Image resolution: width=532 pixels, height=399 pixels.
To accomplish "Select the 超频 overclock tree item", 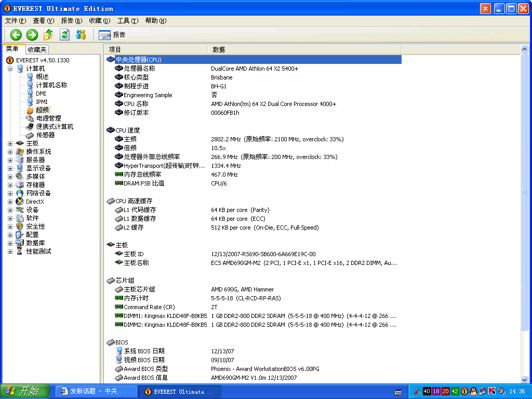I will (x=43, y=110).
